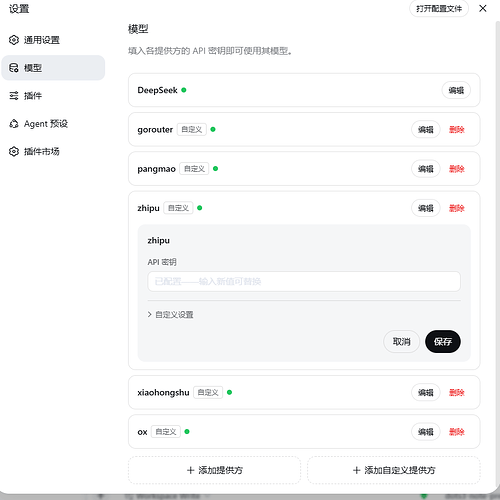Viewport: 500px width, 500px height.
Task: Open 通用设置 general settings section
Action: click(x=53, y=40)
